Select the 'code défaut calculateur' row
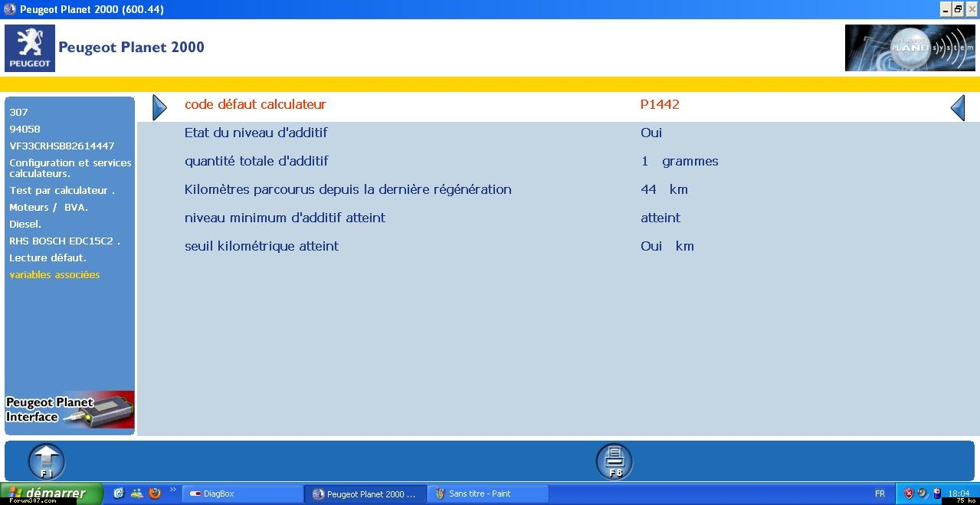 pos(255,105)
